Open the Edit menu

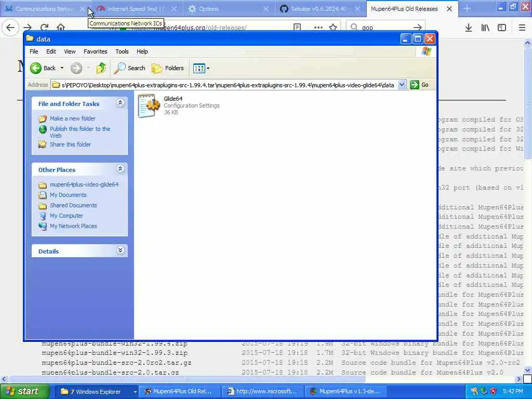(51, 51)
